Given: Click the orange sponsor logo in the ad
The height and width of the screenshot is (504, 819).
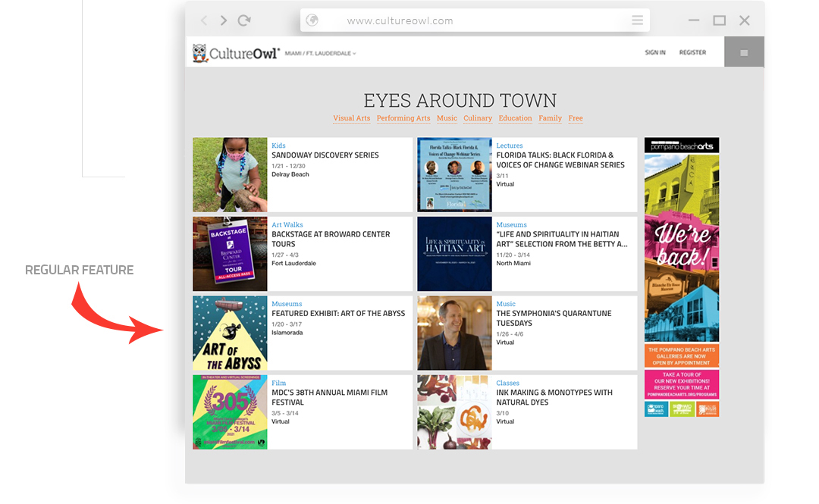Looking at the screenshot, I should pyautogui.click(x=708, y=409).
